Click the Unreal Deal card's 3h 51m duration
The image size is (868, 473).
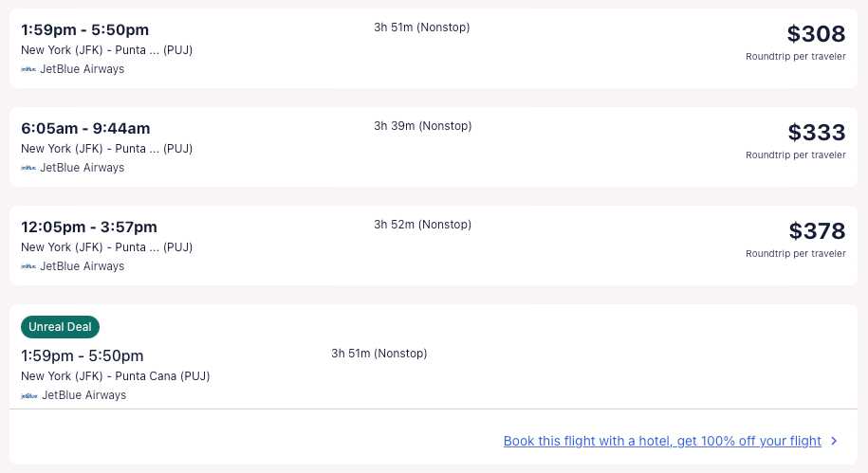tap(379, 354)
